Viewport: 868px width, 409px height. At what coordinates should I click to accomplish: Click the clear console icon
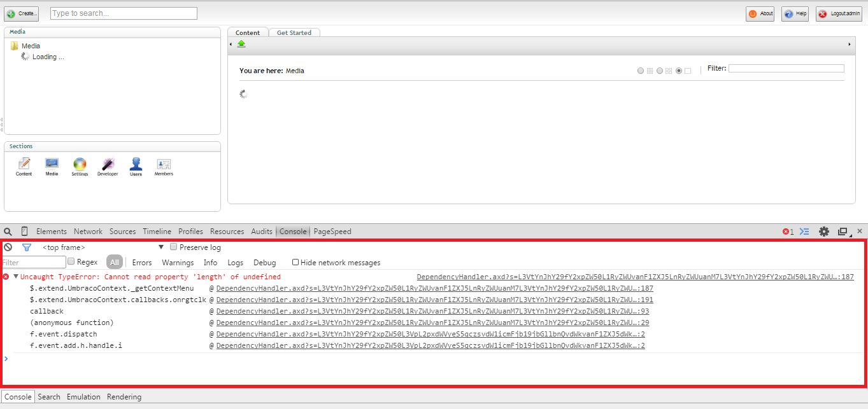click(8, 247)
